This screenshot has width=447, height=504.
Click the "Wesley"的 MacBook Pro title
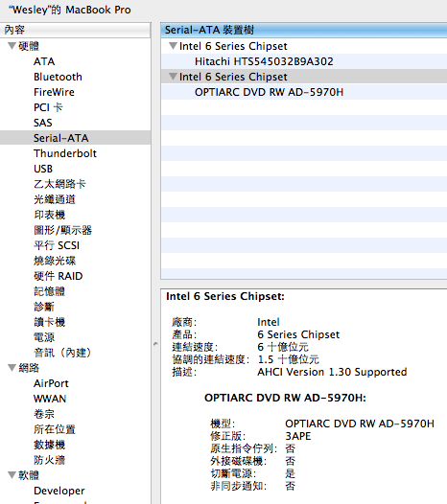tap(70, 10)
